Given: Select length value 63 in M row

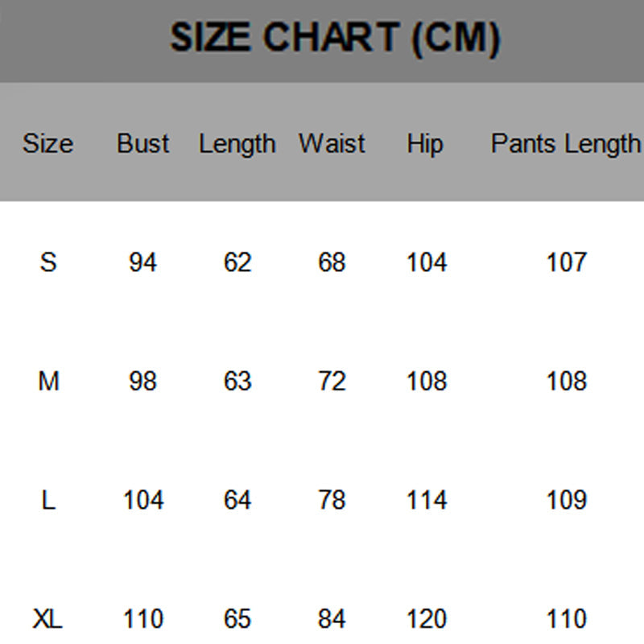Looking at the screenshot, I should pos(237,381).
